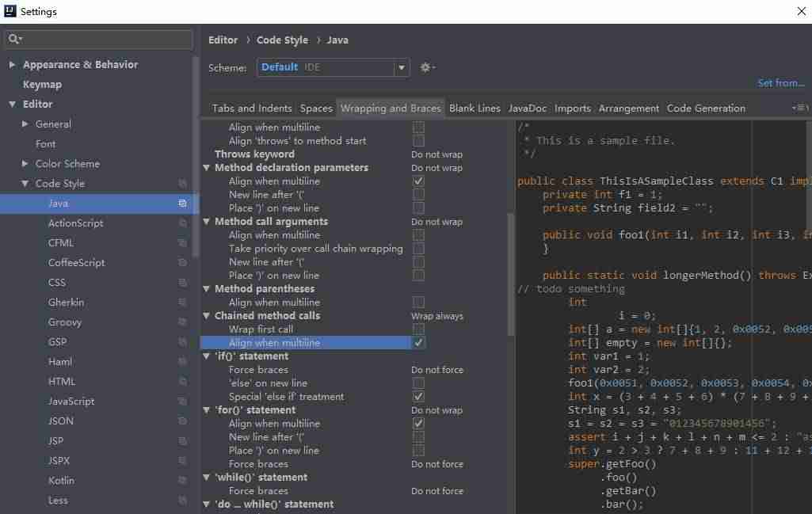Click the IntelliJ logo in title bar
This screenshot has width=812, height=514.
(10, 11)
